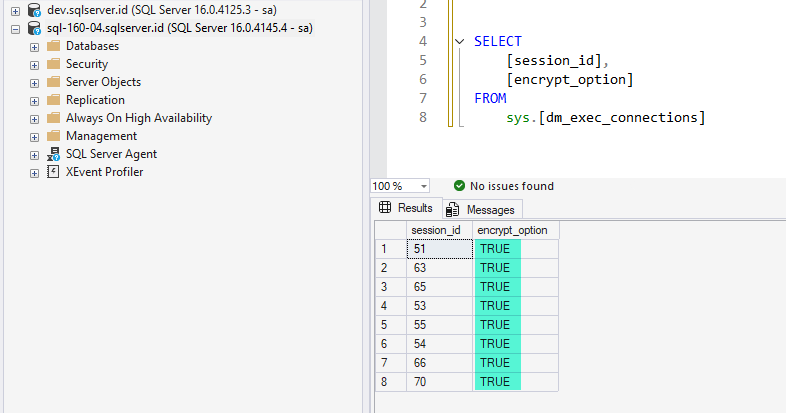Click [encrypt_option] in the query editor
Viewport: 786px width, 413px height.
tap(570, 80)
